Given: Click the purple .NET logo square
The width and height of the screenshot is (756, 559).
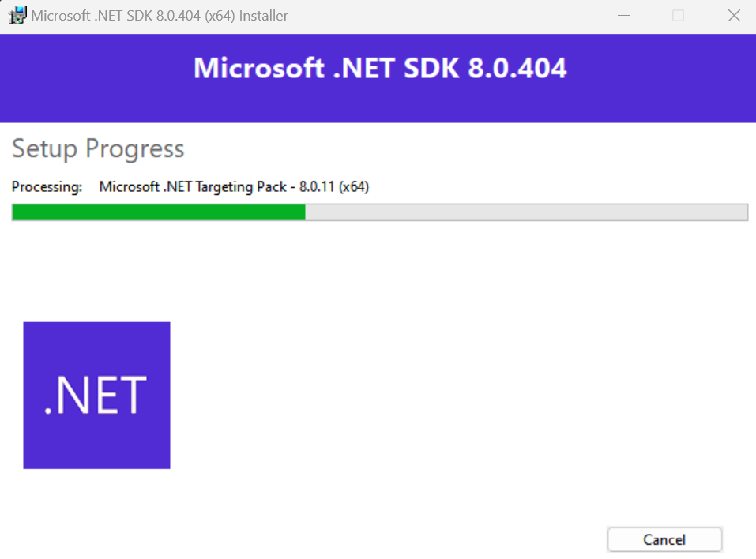Looking at the screenshot, I should click(x=96, y=395).
